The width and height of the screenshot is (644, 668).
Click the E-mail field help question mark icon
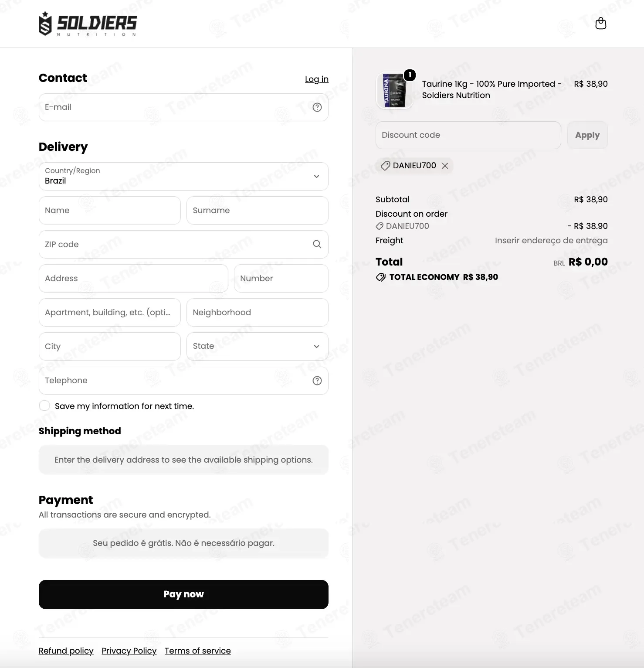click(317, 107)
